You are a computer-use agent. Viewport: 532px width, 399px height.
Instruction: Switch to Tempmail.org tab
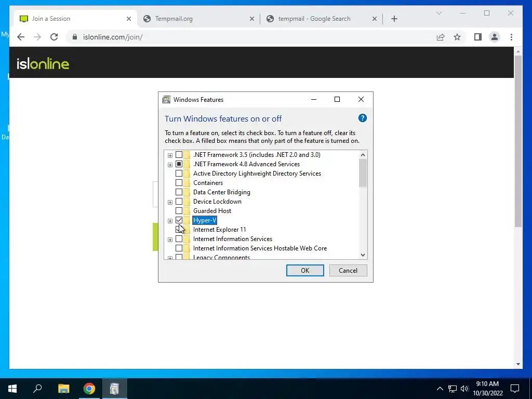198,19
